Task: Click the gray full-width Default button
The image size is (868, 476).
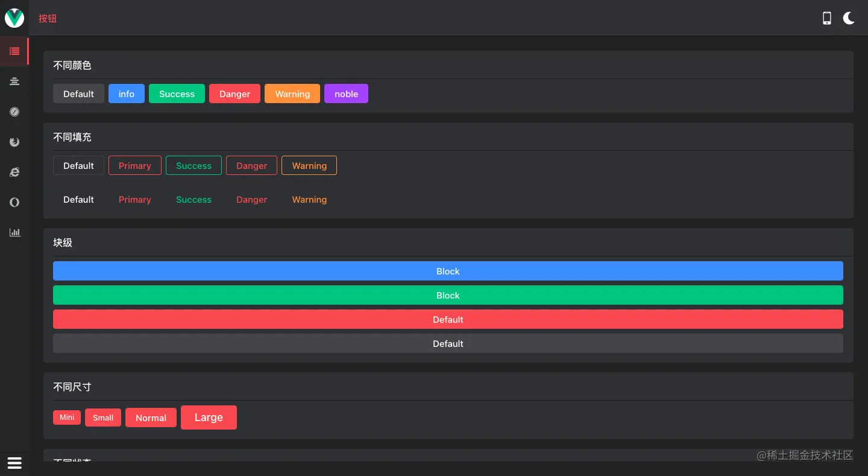Action: coord(448,343)
